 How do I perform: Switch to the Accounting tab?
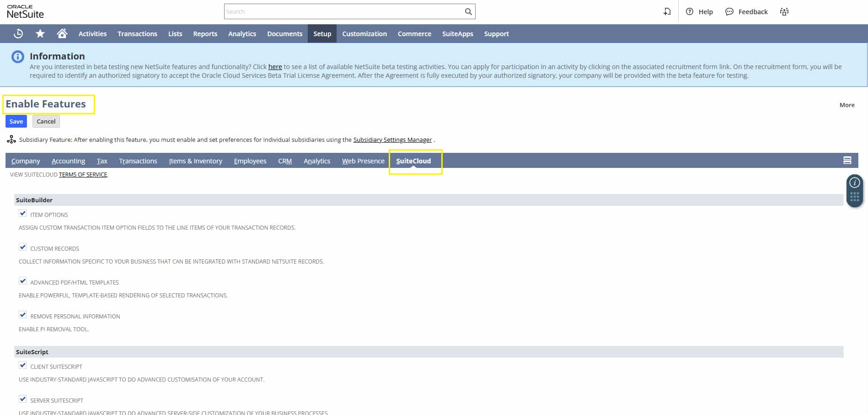coord(68,161)
